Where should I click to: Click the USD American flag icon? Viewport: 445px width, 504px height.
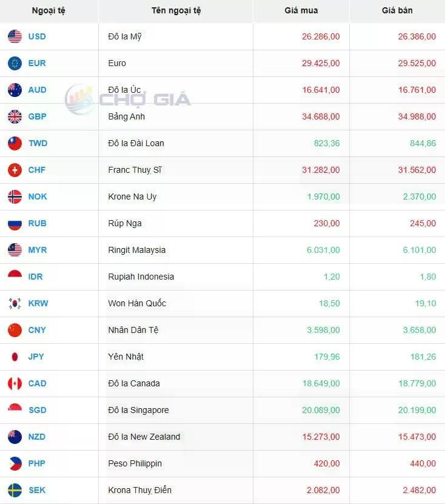point(15,36)
